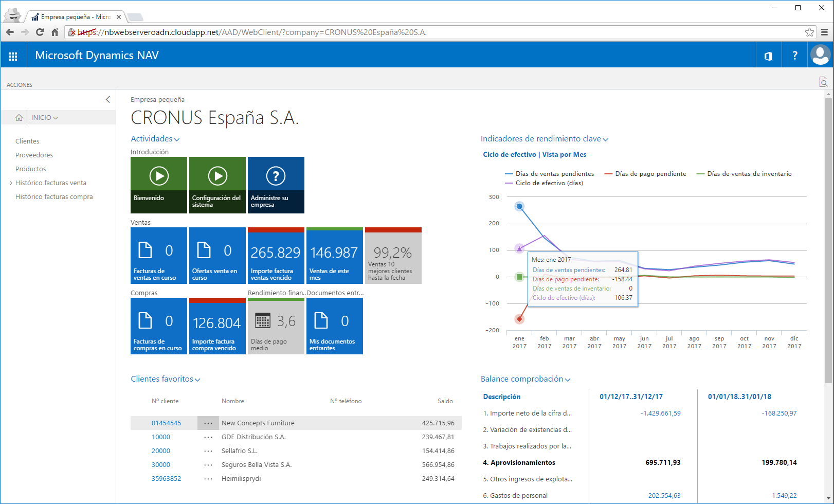Open row options for Sellafrio S.L.
This screenshot has width=834, height=504.
click(x=208, y=451)
